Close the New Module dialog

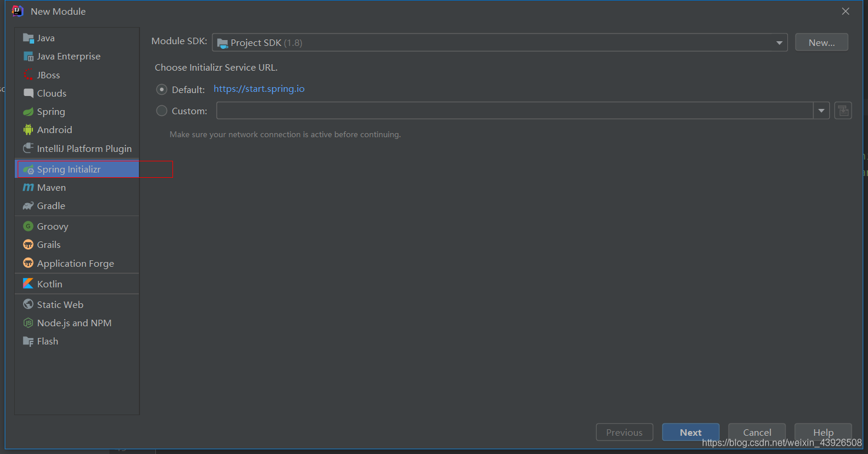click(846, 11)
